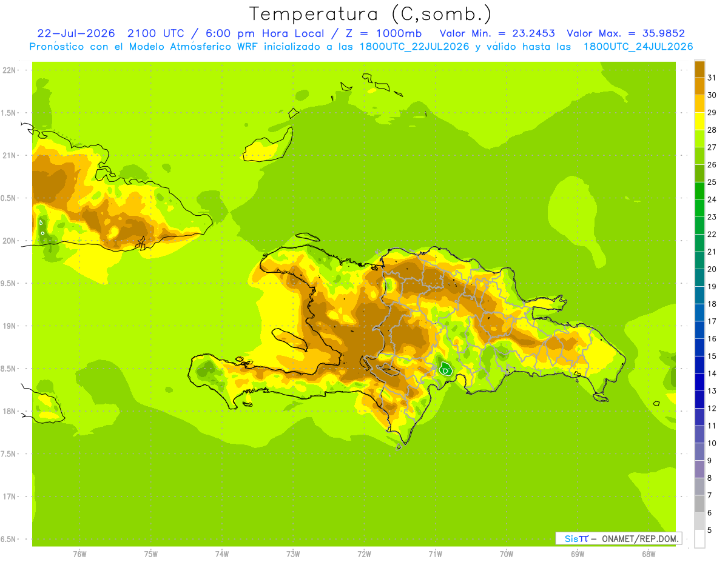The image size is (728, 562).
Task: Click the legend value "27"
Action: tap(712, 147)
